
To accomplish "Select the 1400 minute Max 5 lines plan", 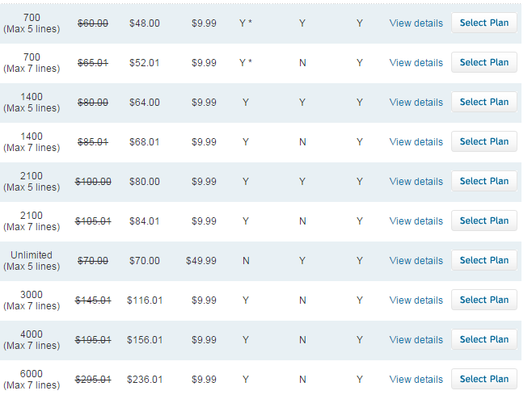I will coord(483,102).
